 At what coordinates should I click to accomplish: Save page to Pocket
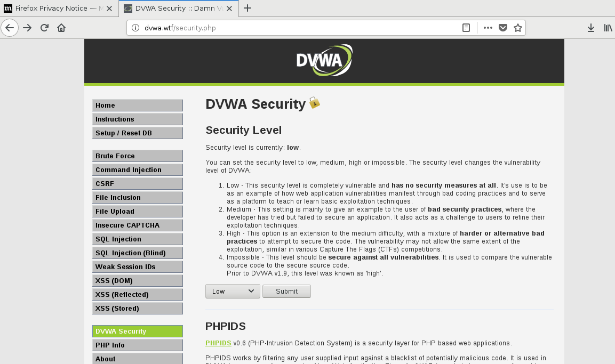point(503,28)
